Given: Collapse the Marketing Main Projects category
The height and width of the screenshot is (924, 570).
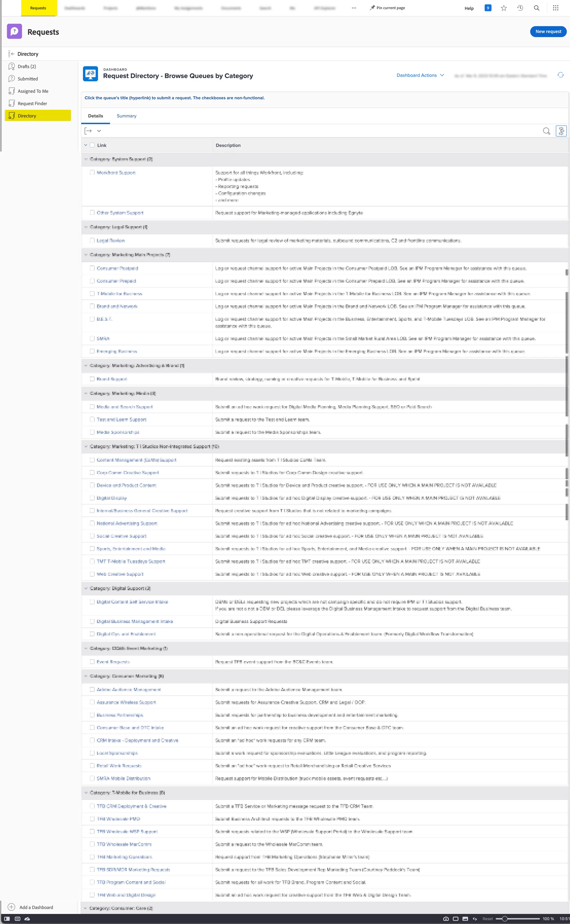Looking at the screenshot, I should click(x=86, y=255).
